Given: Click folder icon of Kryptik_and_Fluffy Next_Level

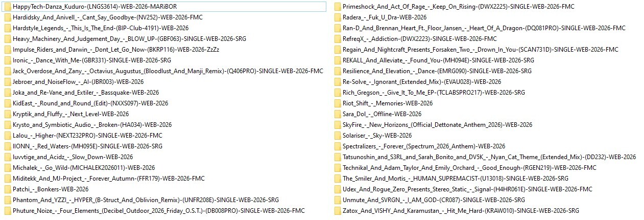Looking at the screenshot, I should coord(7,114).
